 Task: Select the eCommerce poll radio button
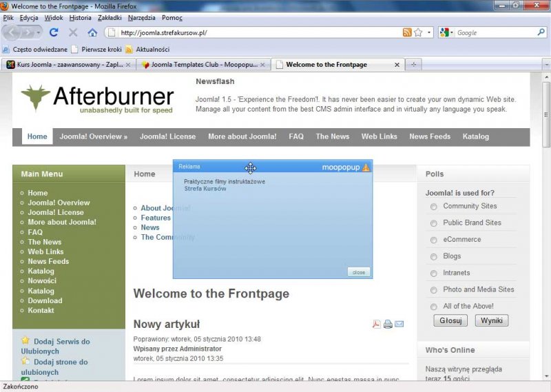tap(434, 240)
